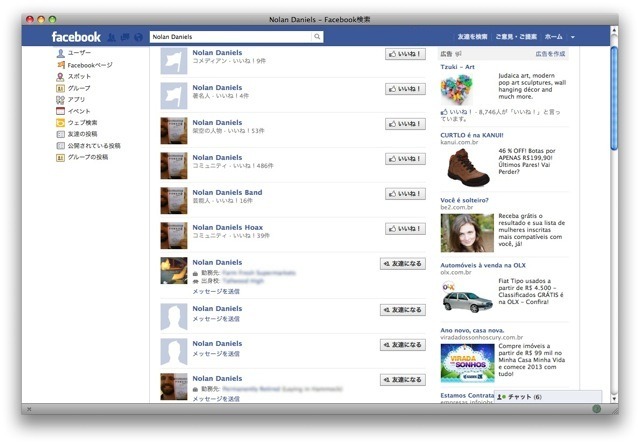This screenshot has height=444, width=640.
Task: Click the x icon in bottom status bar
Action: click(29, 409)
